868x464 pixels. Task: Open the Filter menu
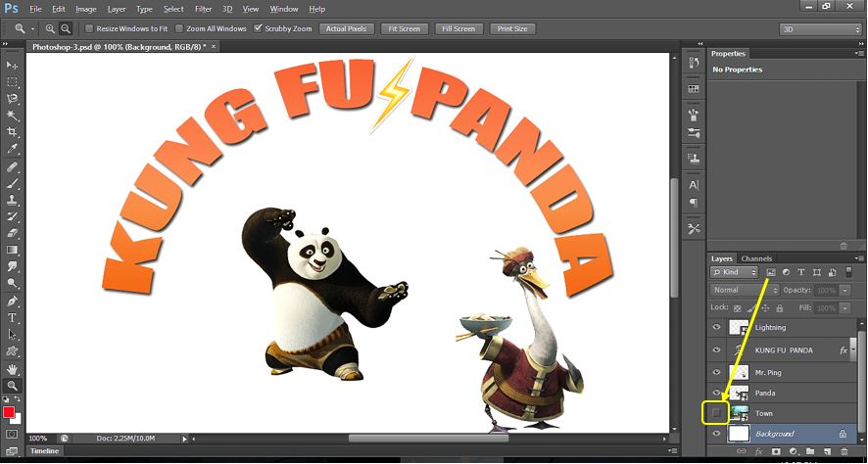click(203, 10)
